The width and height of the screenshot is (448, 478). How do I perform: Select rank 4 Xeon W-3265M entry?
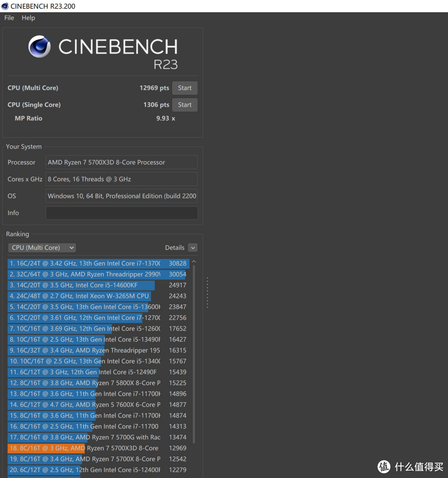98,296
